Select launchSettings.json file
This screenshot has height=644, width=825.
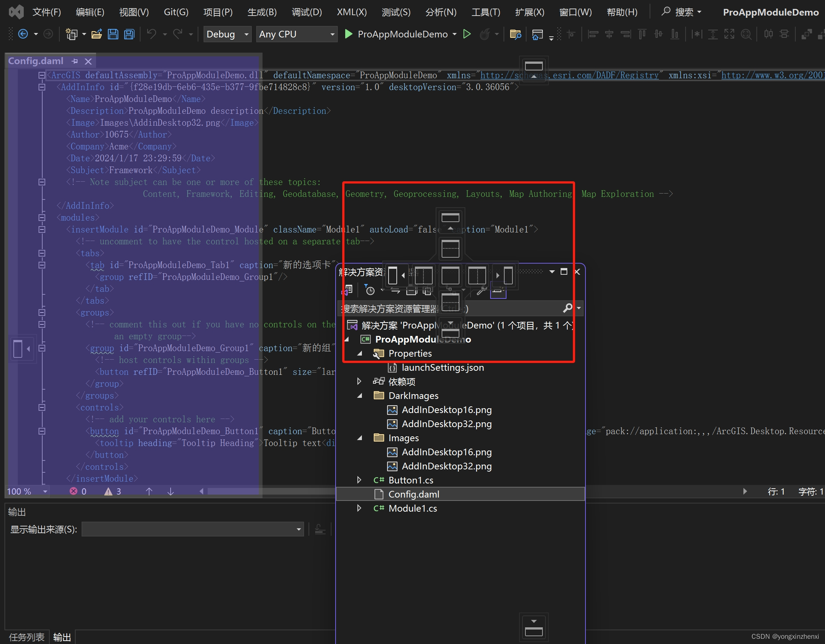[x=442, y=367]
